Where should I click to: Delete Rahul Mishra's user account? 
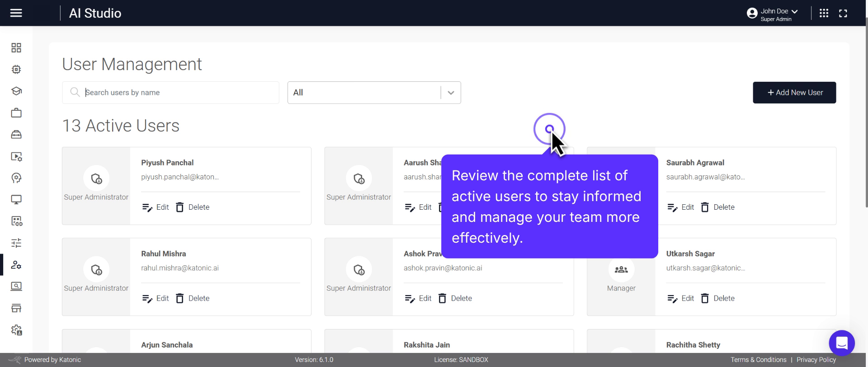[193, 298]
